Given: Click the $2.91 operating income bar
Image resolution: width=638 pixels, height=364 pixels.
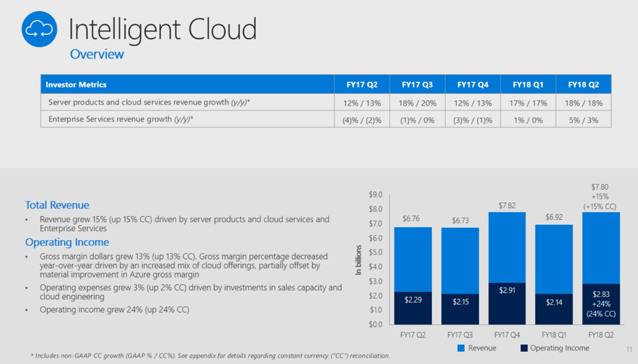Looking at the screenshot, I should [x=507, y=303].
